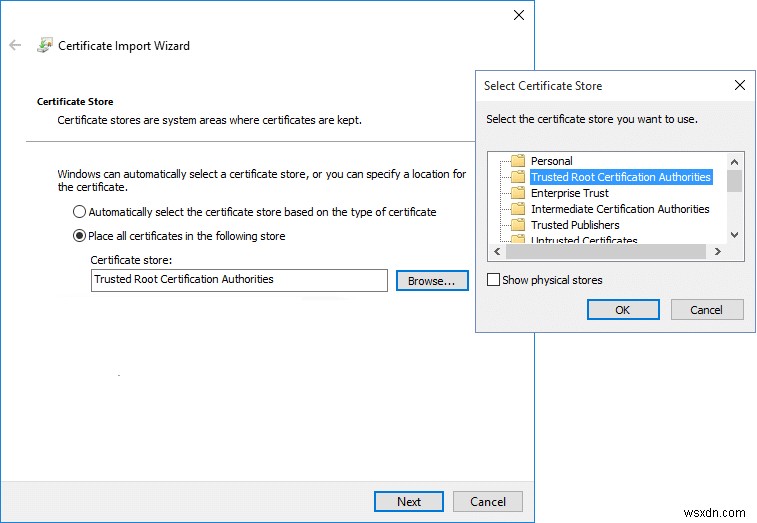Click the Enterprise Trust folder icon
Viewport: 757px width, 523px height.
518,193
